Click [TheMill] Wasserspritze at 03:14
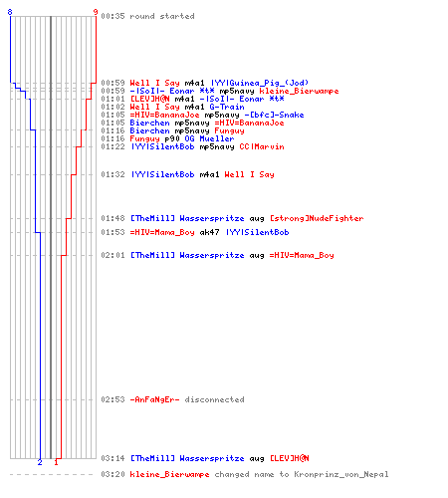Screen dimensions: 448x498 point(187,458)
